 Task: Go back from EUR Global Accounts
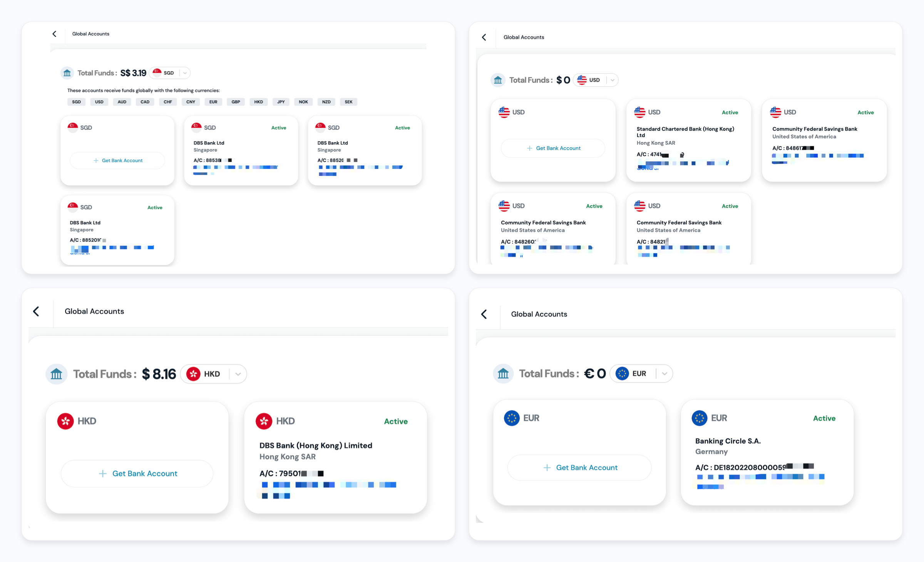pos(484,314)
